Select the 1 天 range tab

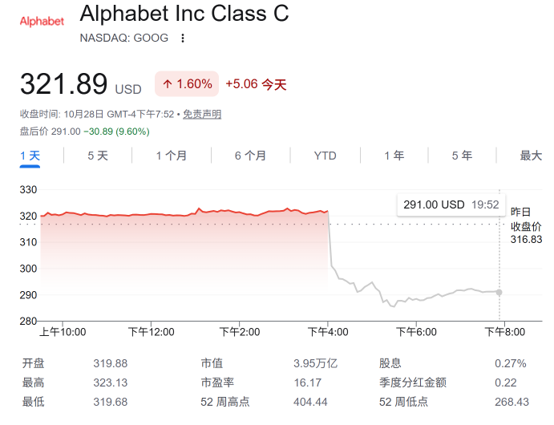tap(30, 156)
